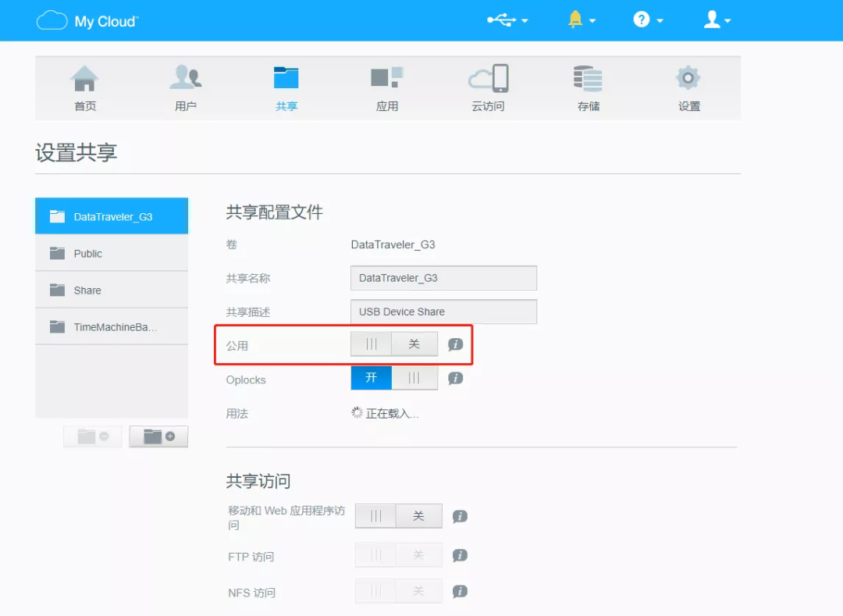Expand the help dropdown arrow
This screenshot has height=616, width=843.
[x=660, y=21]
